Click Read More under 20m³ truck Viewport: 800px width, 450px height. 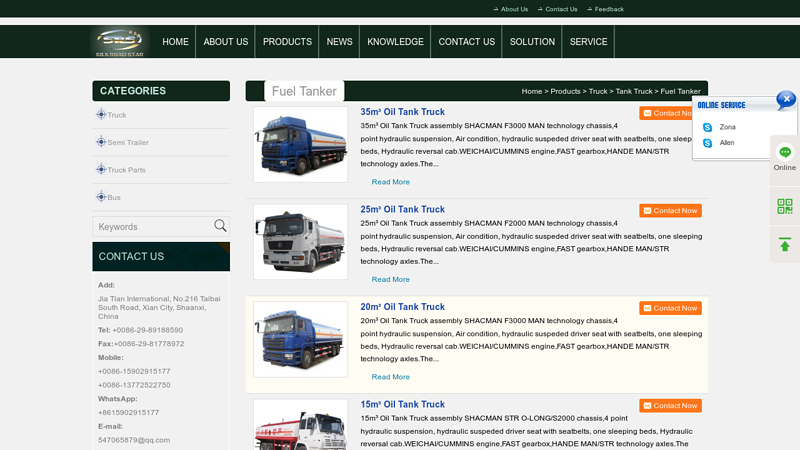tap(391, 377)
